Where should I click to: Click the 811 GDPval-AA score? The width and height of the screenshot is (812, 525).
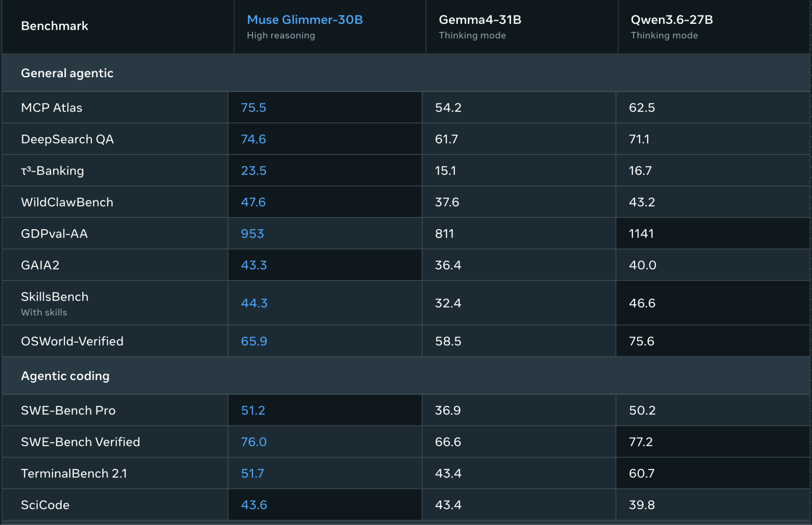[444, 233]
